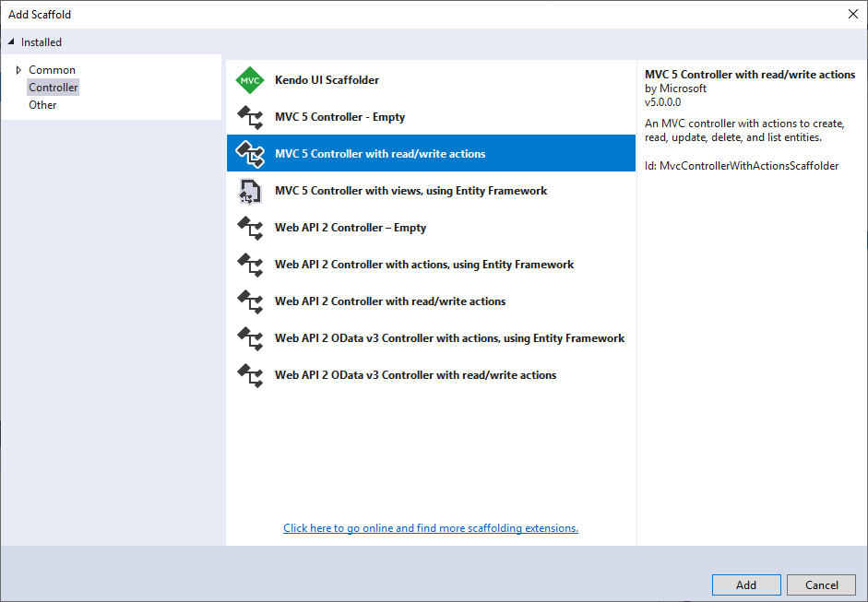Click the Installed header label
This screenshot has height=602, width=868.
(x=41, y=42)
